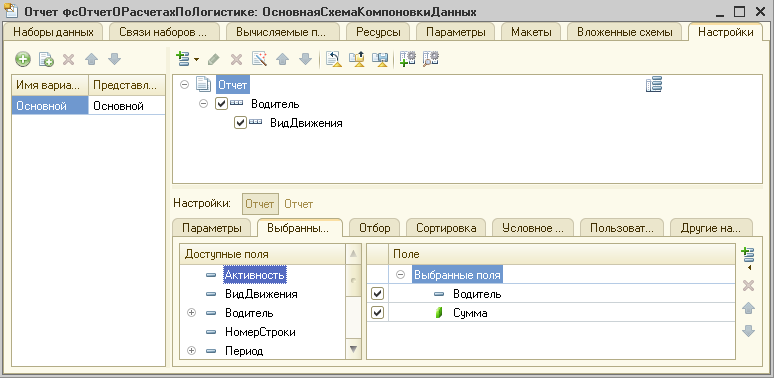This screenshot has height=378, width=774.
Task: Click the Доступные поля column header
Action: (x=262, y=254)
